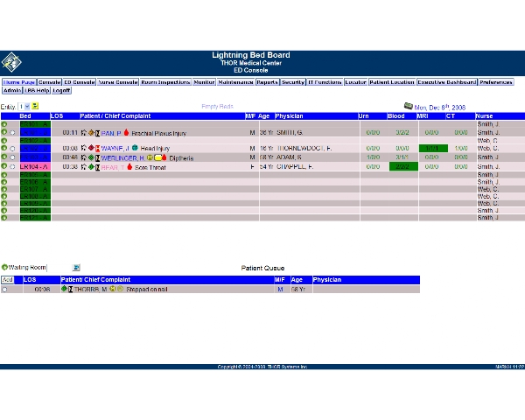Viewport: 525px width, 420px height.
Task: Click the Maintenance menu button
Action: tap(235, 82)
